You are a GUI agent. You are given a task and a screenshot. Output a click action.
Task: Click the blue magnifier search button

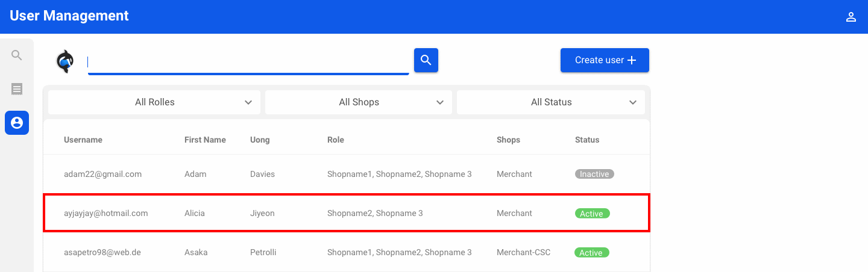(426, 60)
